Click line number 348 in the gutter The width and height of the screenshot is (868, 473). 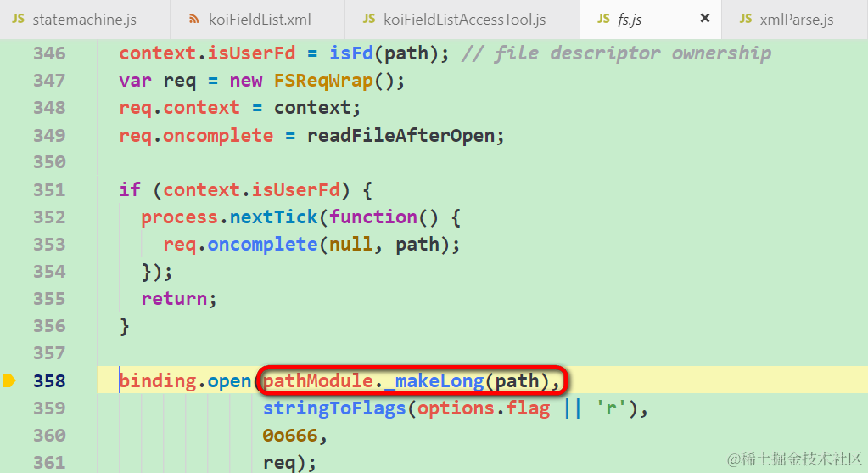(49, 108)
